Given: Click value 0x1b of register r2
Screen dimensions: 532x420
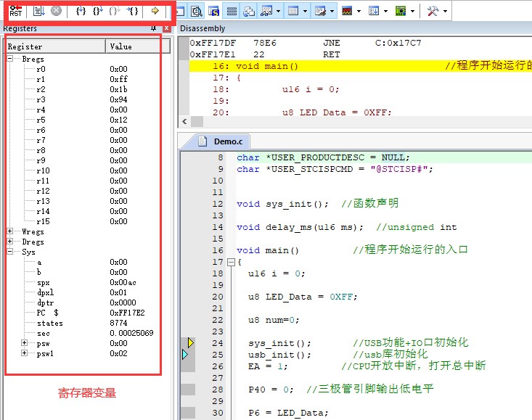Looking at the screenshot, I should coord(118,89).
